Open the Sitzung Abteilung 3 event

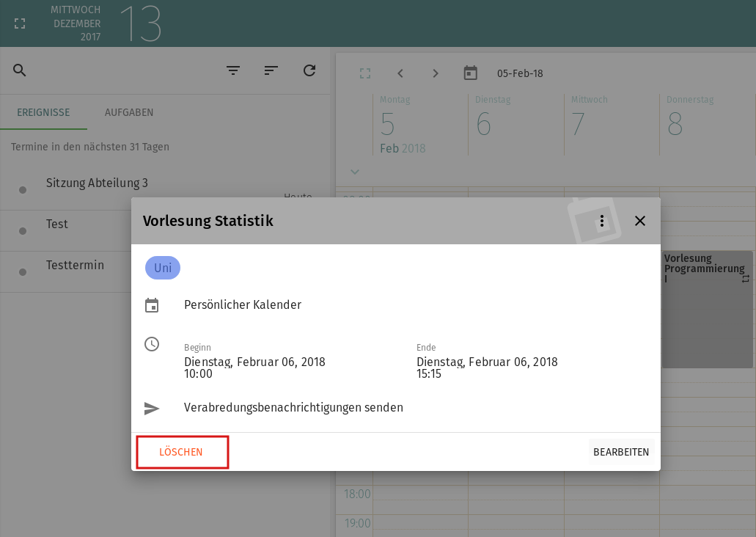click(97, 183)
